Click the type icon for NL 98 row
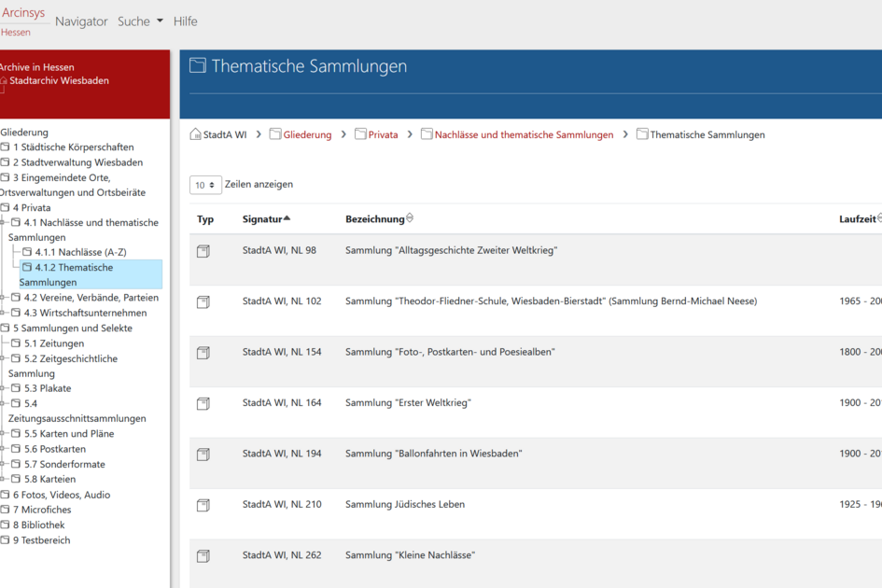882x588 pixels. 203,251
